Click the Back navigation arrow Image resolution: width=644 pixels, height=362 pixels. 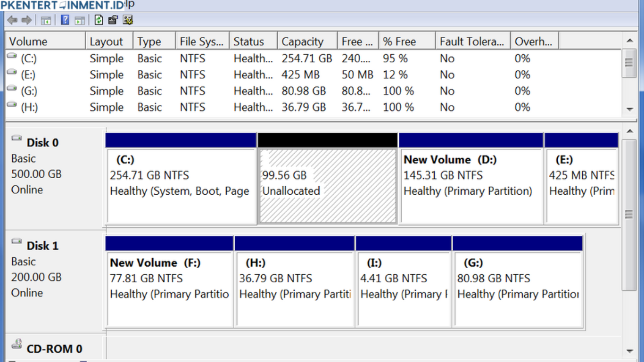click(x=12, y=20)
